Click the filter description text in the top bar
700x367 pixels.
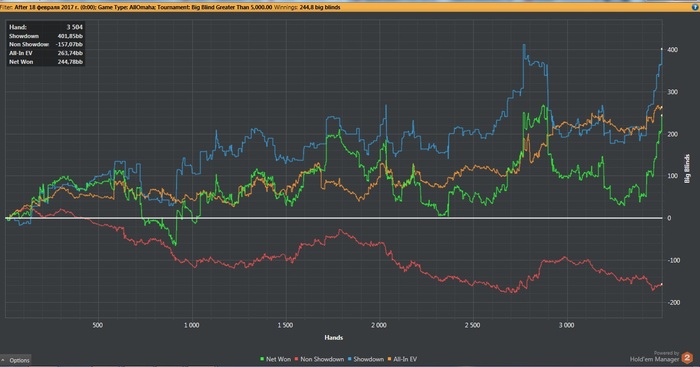coord(136,7)
